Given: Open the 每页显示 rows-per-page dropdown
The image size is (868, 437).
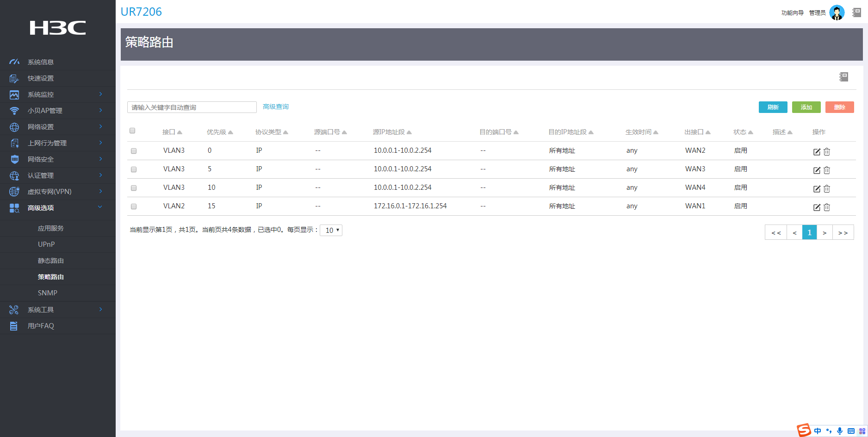Looking at the screenshot, I should 331,230.
